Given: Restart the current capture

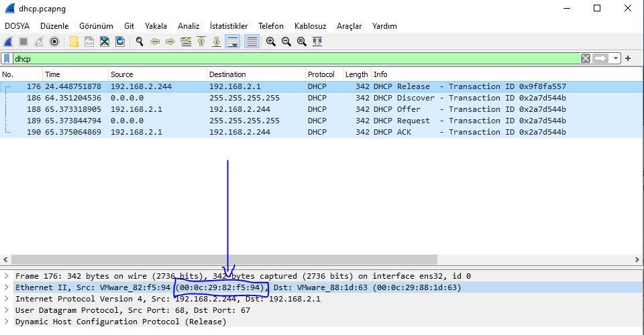Looking at the screenshot, I should [39, 42].
